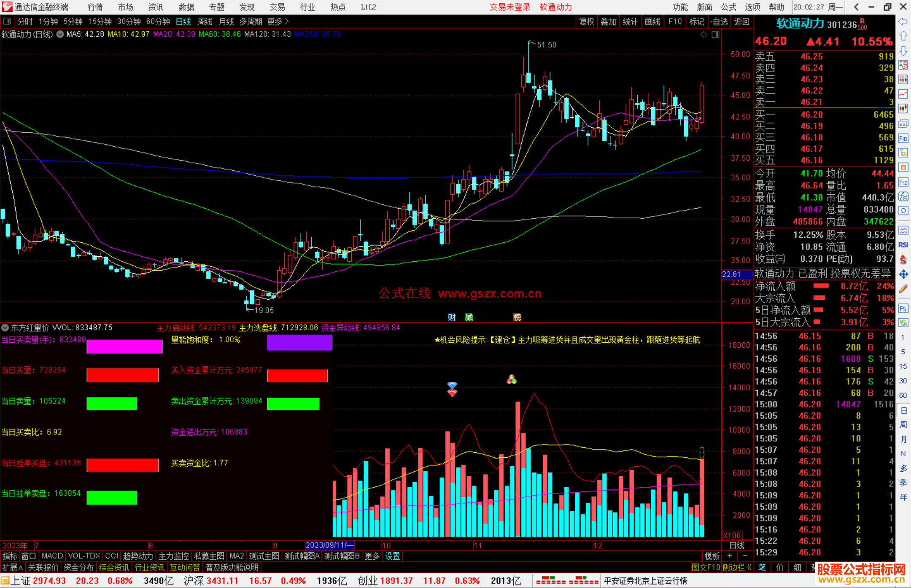
Task: Click the 设置 settings link at bottom
Action: 392,556
